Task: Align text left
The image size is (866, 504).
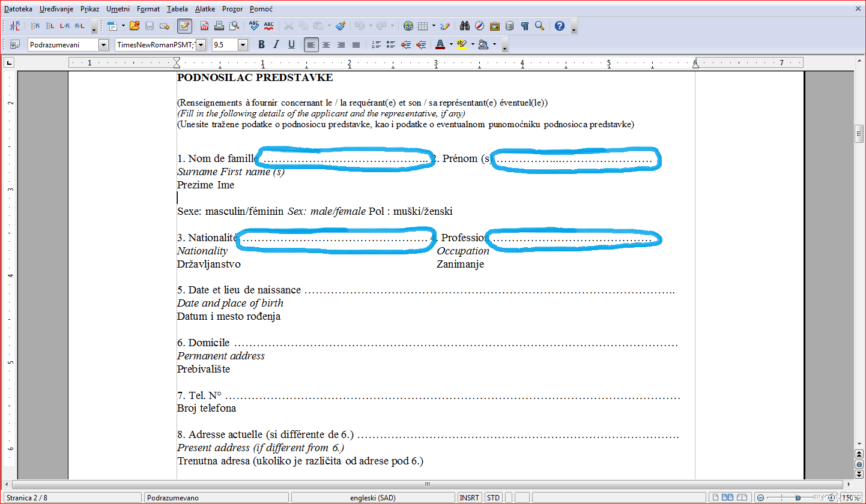Action: pos(311,44)
